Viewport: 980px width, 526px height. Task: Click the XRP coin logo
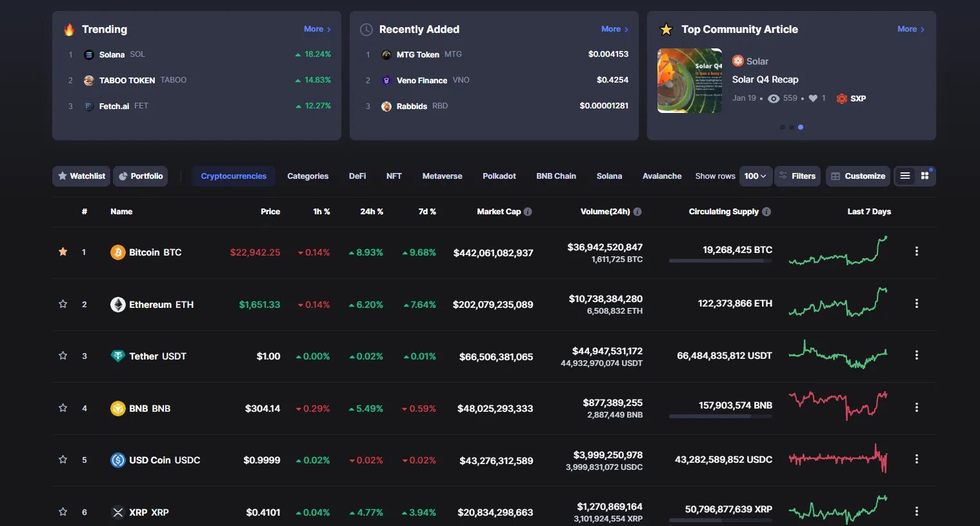pos(117,512)
